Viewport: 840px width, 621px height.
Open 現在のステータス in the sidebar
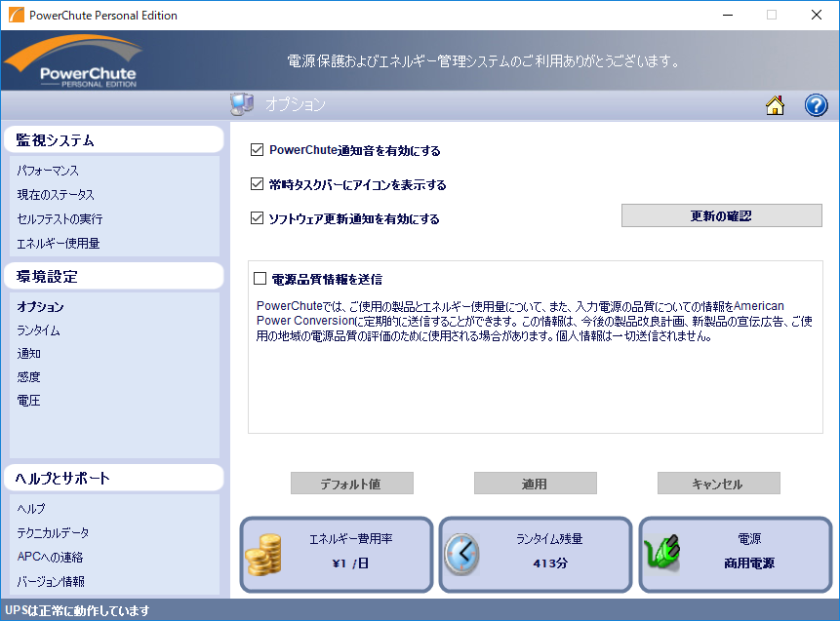tap(56, 195)
